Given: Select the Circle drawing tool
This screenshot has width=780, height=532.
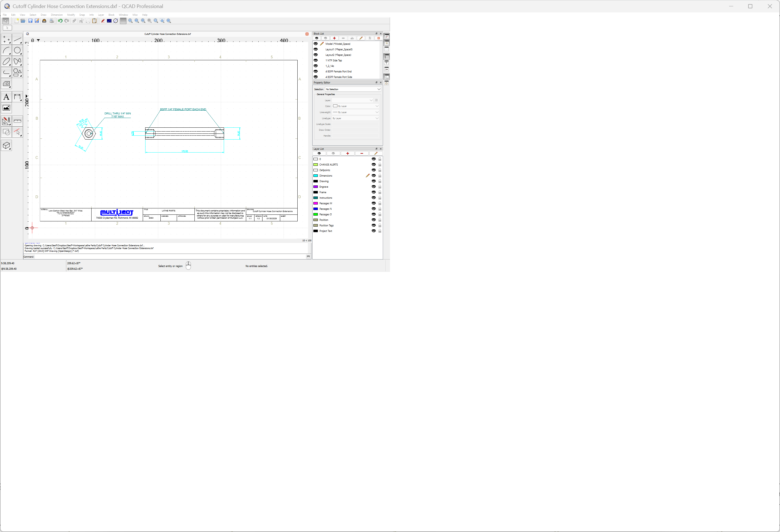Looking at the screenshot, I should click(17, 51).
